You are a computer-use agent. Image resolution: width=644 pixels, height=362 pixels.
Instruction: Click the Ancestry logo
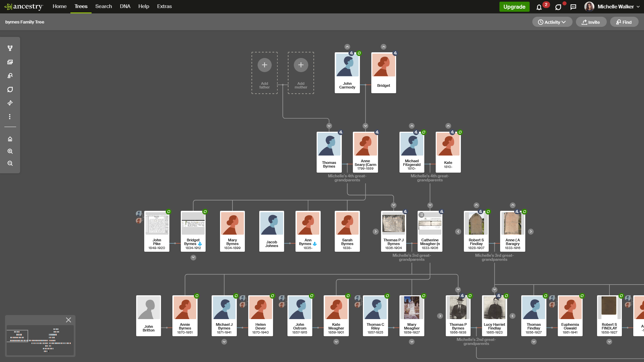point(23,7)
